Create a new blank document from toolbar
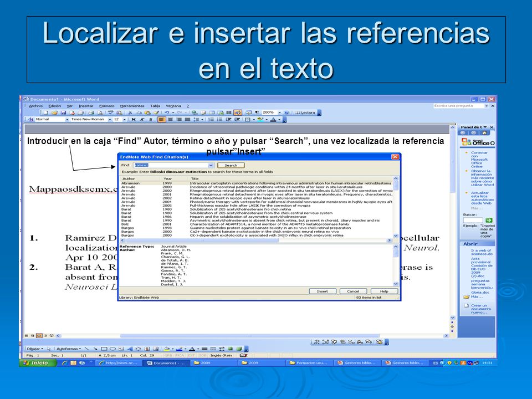532x399 pixels. [46, 112]
